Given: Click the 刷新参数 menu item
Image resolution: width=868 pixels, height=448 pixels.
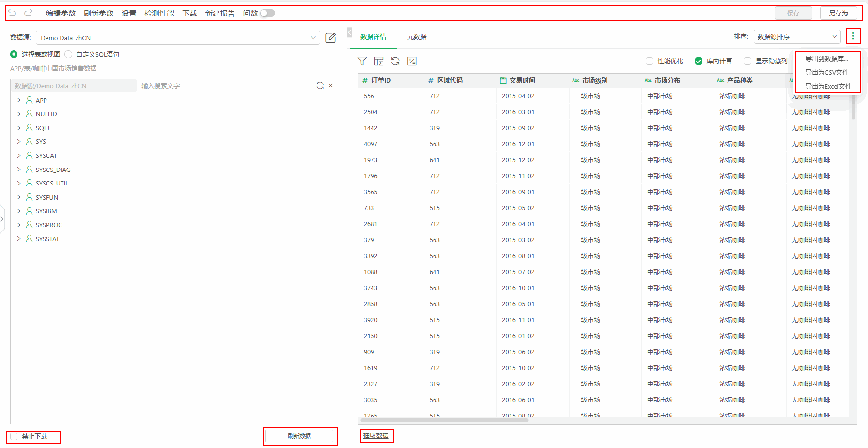Looking at the screenshot, I should [98, 13].
